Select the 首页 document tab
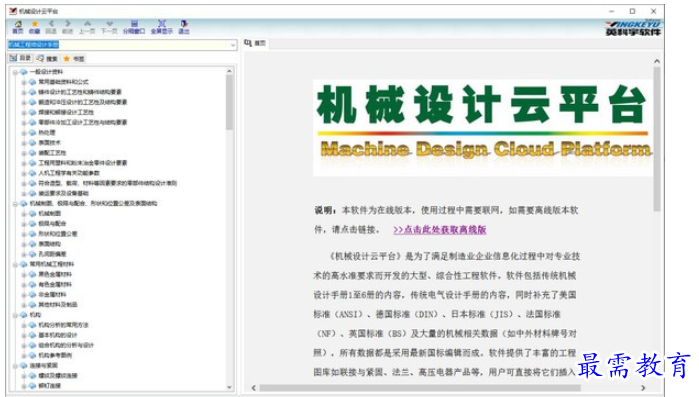This screenshot has height=397, width=699. coord(255,43)
